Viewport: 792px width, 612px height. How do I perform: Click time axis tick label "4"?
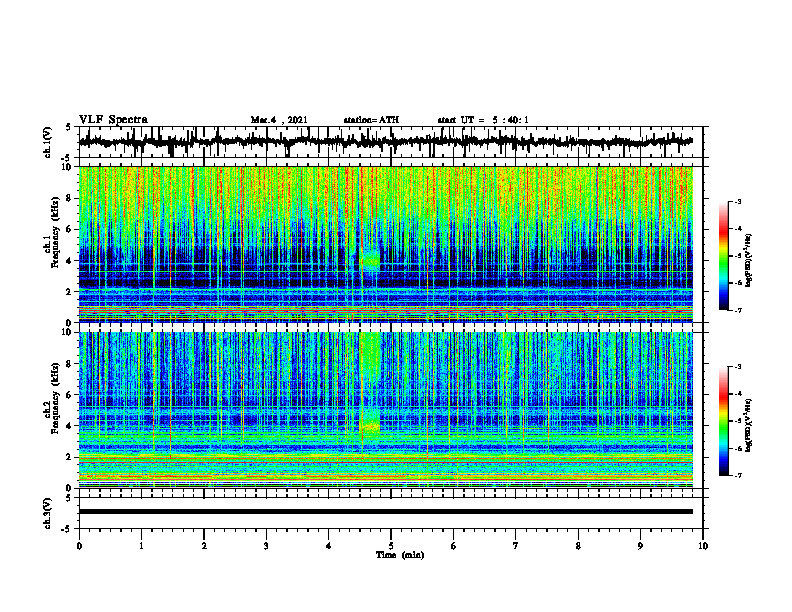coord(329,546)
